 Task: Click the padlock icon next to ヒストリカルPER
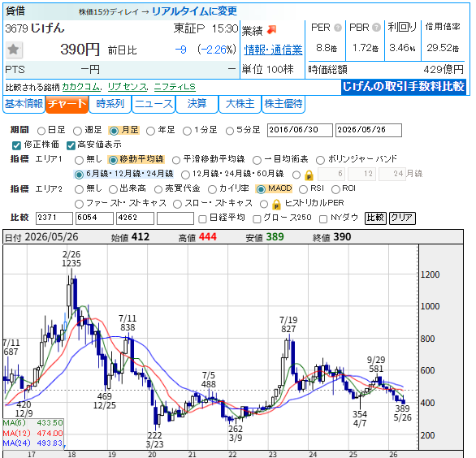point(276,205)
